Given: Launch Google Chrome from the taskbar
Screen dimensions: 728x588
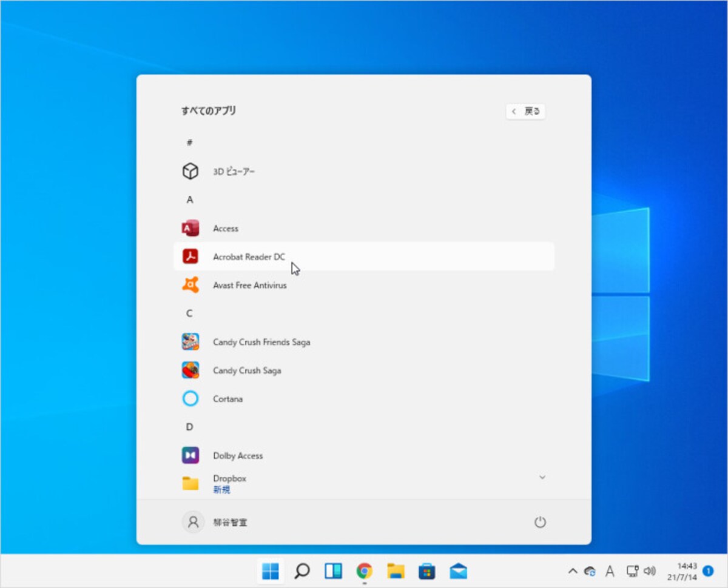Looking at the screenshot, I should coord(364,571).
